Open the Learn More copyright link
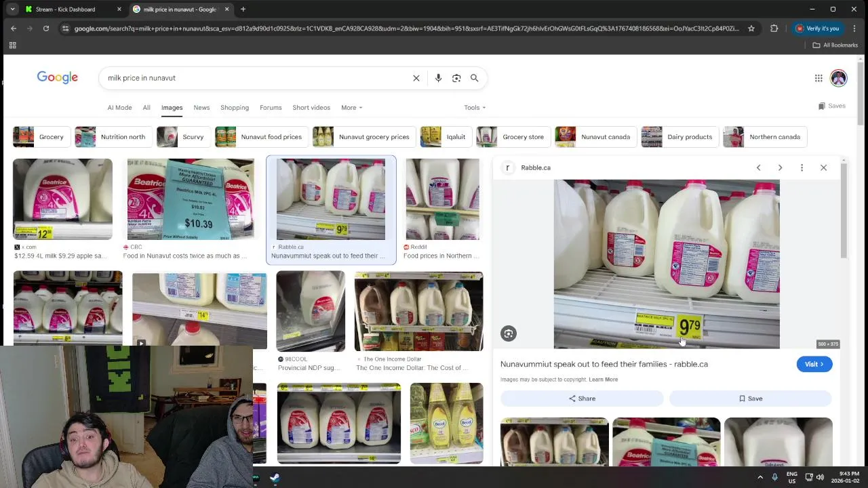The height and width of the screenshot is (488, 868). pyautogui.click(x=603, y=380)
